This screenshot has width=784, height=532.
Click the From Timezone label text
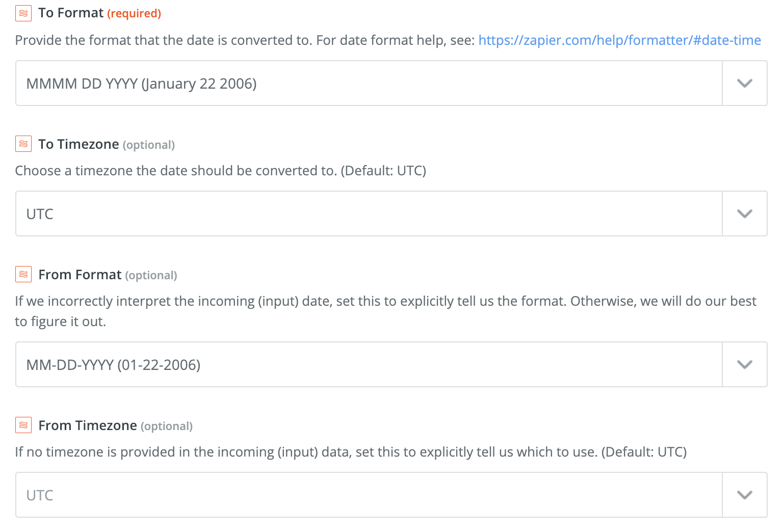pyautogui.click(x=88, y=425)
